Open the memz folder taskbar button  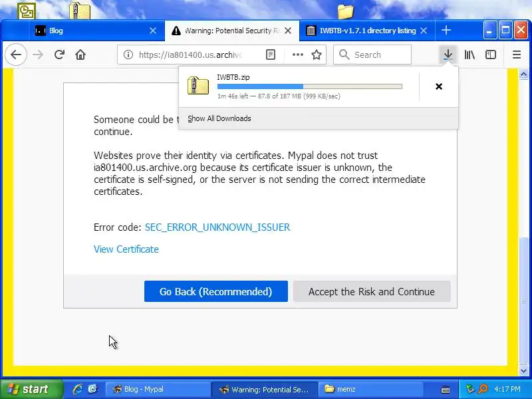coord(371,389)
